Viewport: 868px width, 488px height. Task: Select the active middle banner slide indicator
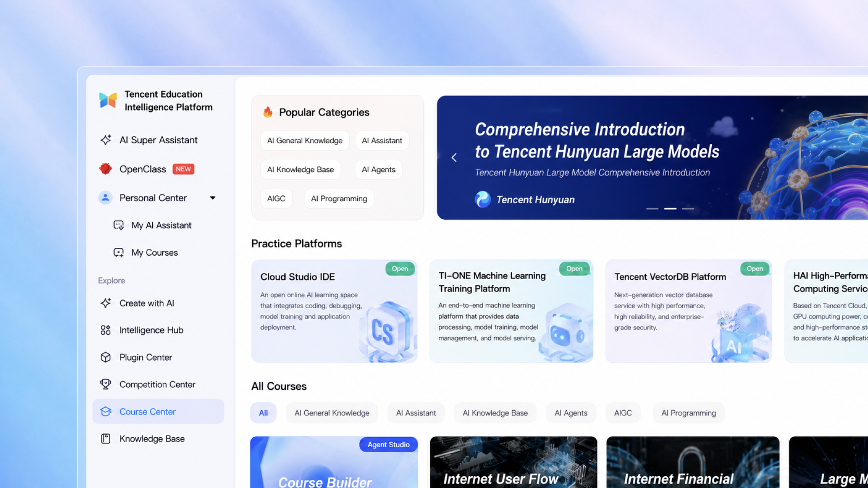tap(670, 209)
